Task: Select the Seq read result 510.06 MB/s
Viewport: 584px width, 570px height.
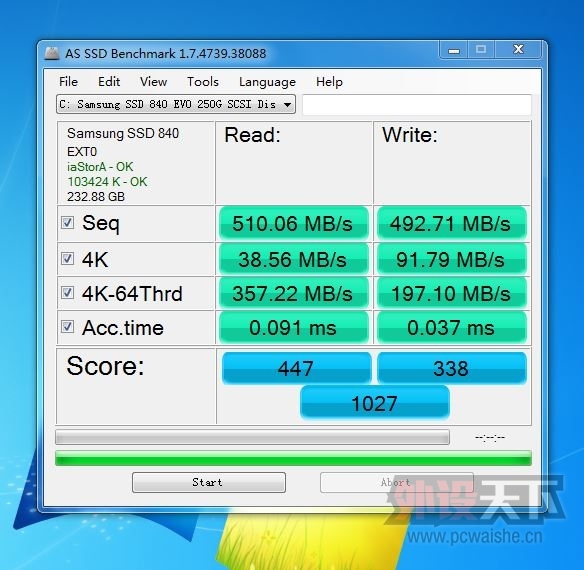Action: 293,223
